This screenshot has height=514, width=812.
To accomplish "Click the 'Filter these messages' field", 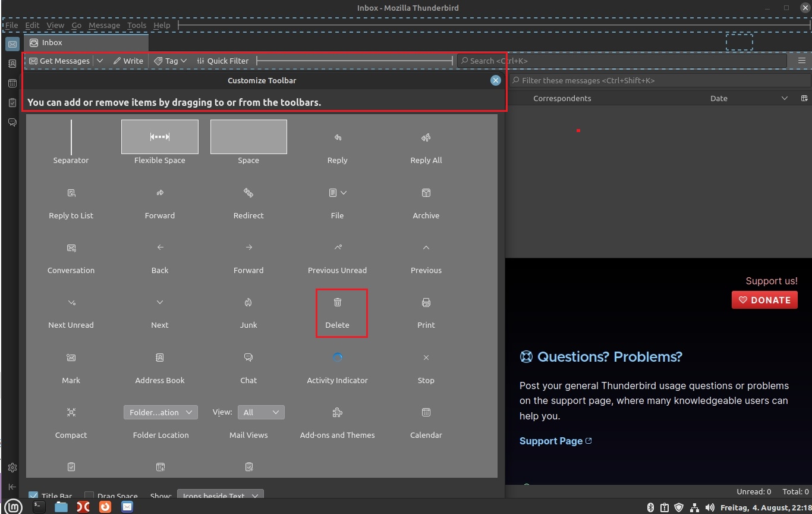I will pyautogui.click(x=660, y=80).
